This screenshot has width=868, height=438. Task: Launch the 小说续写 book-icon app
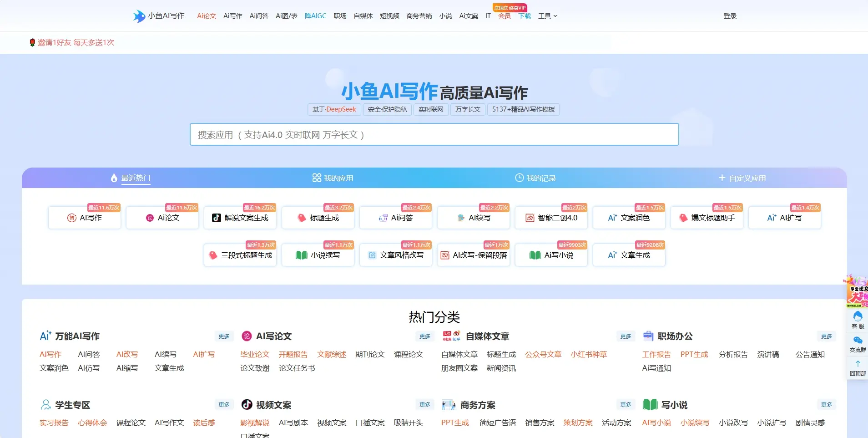[x=318, y=255]
